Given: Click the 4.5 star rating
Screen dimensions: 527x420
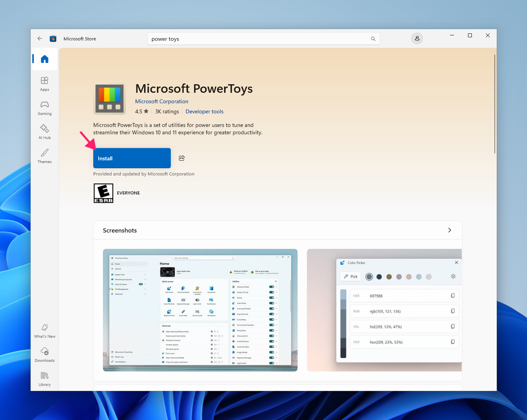Looking at the screenshot, I should click(142, 111).
